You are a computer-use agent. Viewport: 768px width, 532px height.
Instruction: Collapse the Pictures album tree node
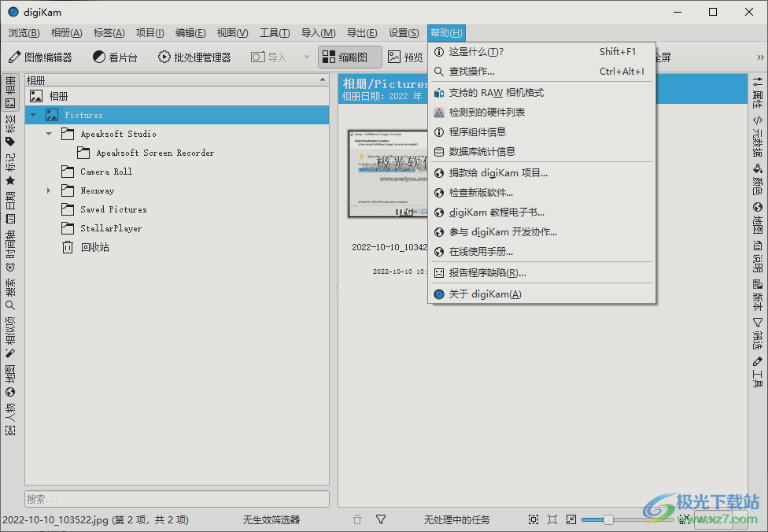(33, 115)
